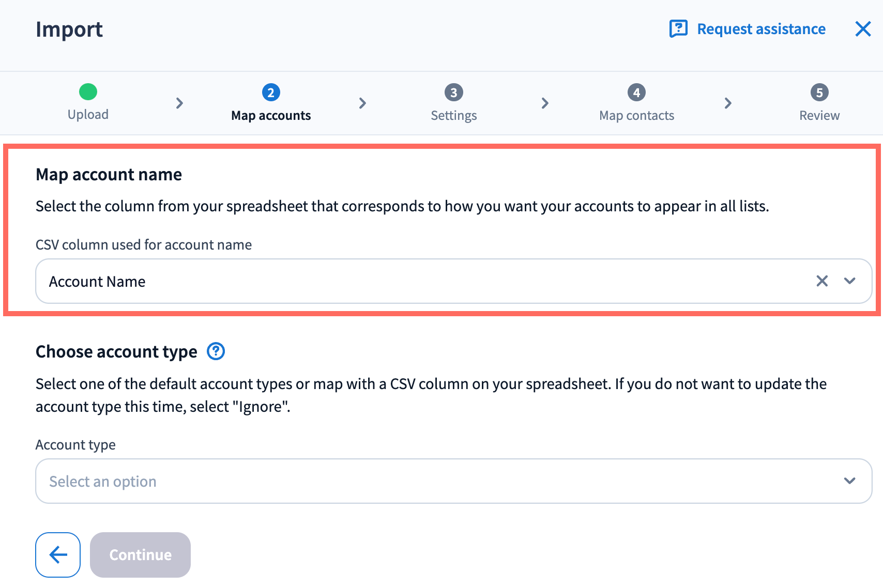
Task: Go back using the arrow button
Action: pos(58,554)
